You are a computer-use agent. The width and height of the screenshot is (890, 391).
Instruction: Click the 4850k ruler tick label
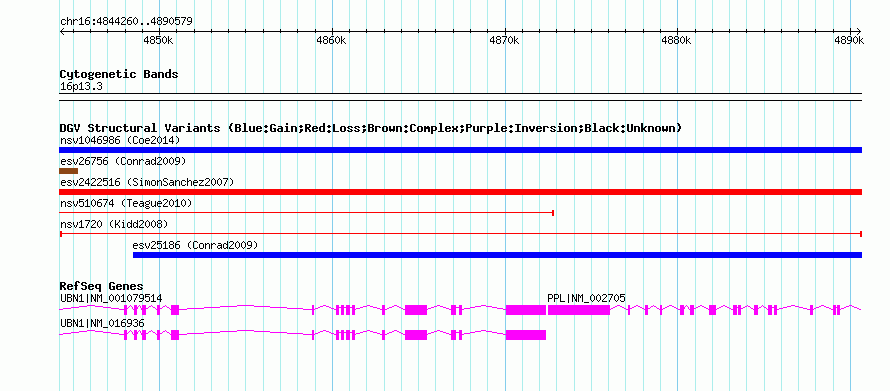pos(158,41)
